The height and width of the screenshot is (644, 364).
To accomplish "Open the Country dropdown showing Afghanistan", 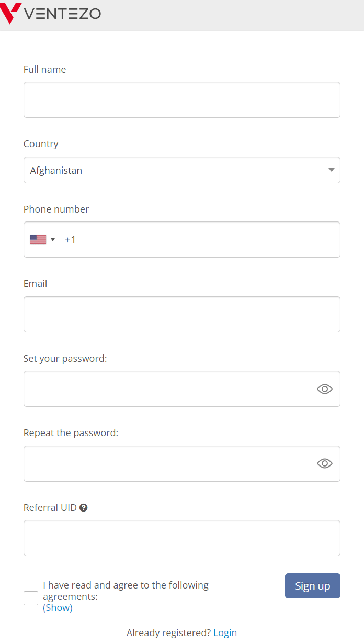I will (x=182, y=170).
